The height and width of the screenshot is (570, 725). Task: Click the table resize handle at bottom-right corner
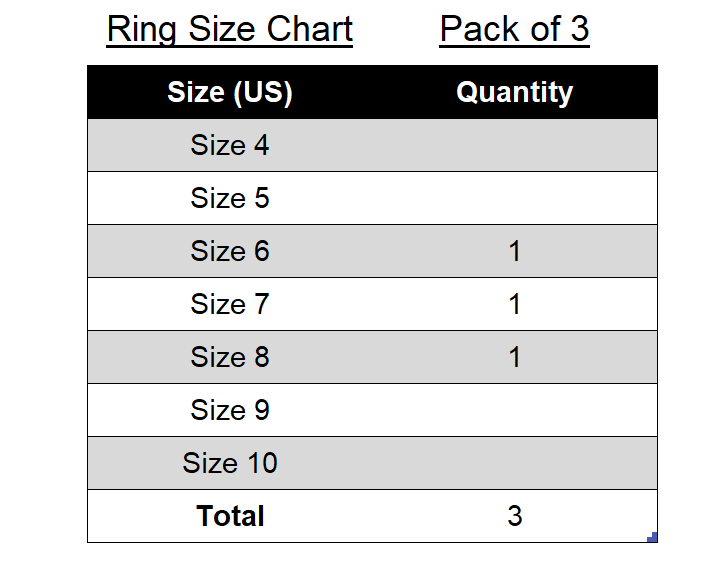tap(653, 538)
